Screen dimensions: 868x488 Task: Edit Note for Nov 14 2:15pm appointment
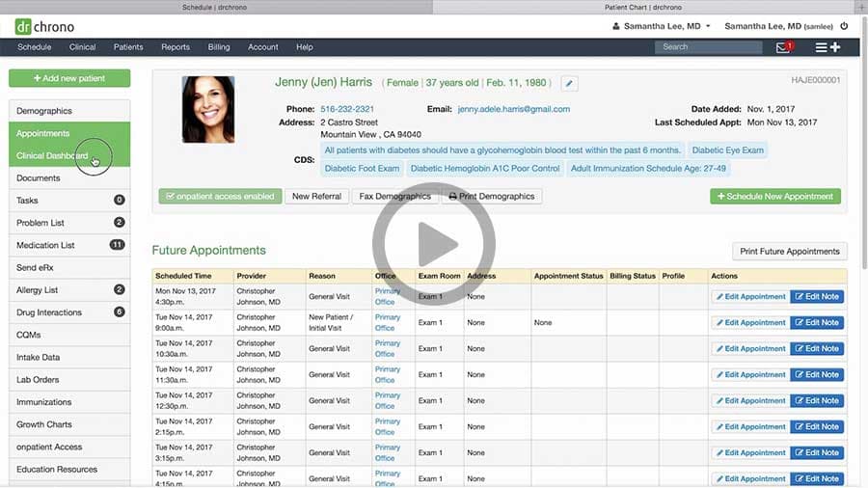(817, 426)
